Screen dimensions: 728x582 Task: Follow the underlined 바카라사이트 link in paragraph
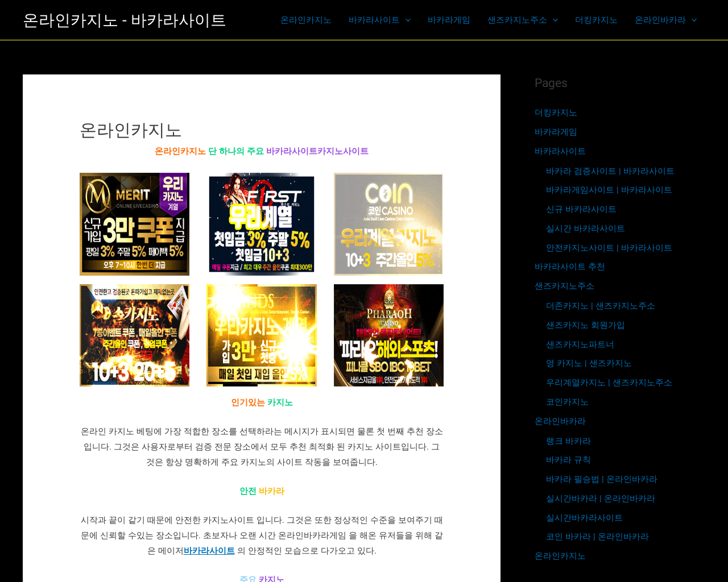pos(209,551)
